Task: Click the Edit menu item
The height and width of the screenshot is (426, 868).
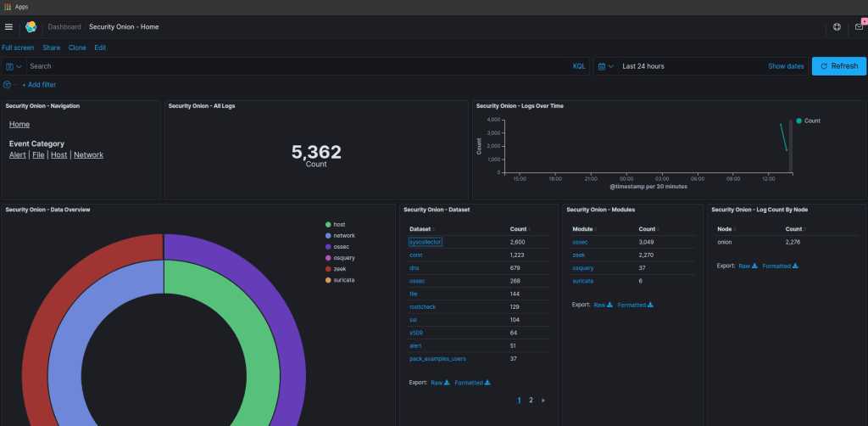Action: click(100, 48)
